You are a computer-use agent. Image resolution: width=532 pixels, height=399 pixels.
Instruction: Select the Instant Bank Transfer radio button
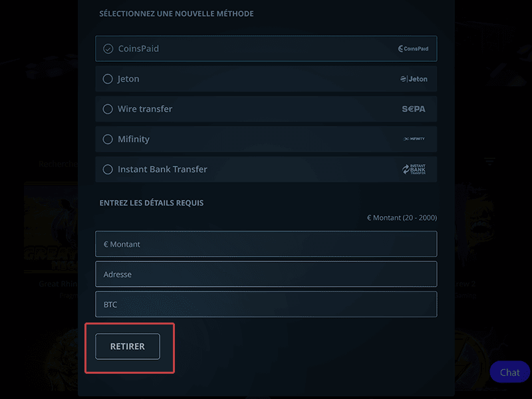pyautogui.click(x=108, y=170)
